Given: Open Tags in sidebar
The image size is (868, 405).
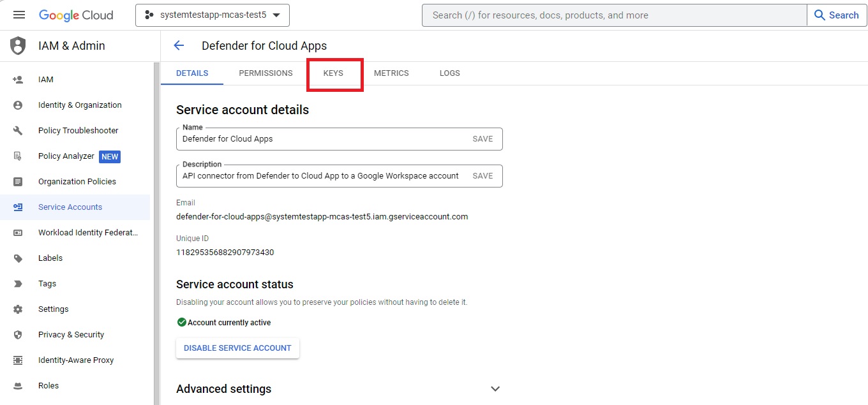Looking at the screenshot, I should tap(47, 284).
